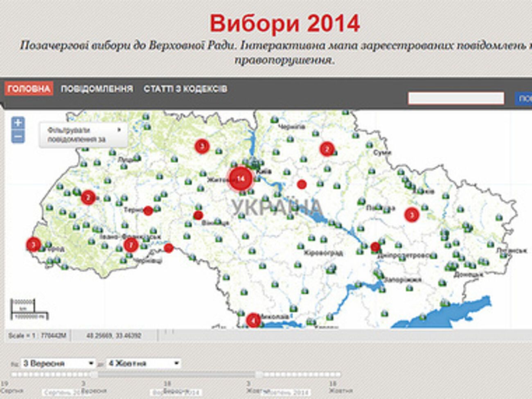Click the red cluster marker labeled 4

pos(253,320)
